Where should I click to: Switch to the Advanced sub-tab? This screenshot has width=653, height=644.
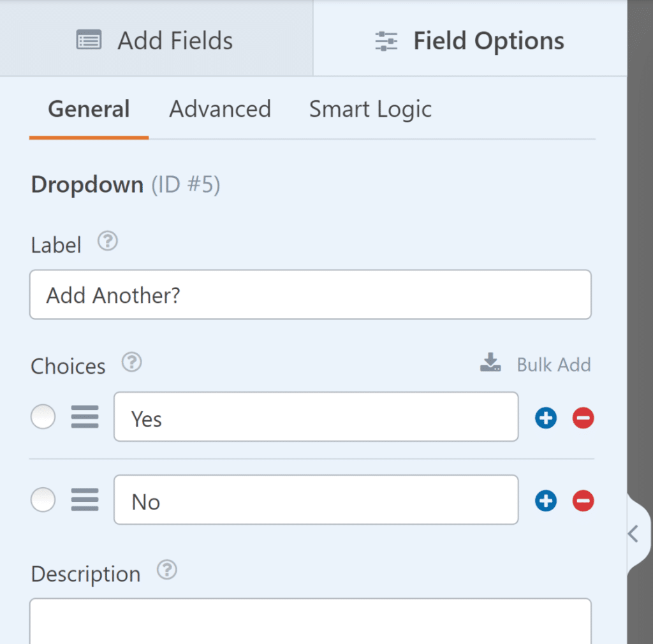point(220,110)
